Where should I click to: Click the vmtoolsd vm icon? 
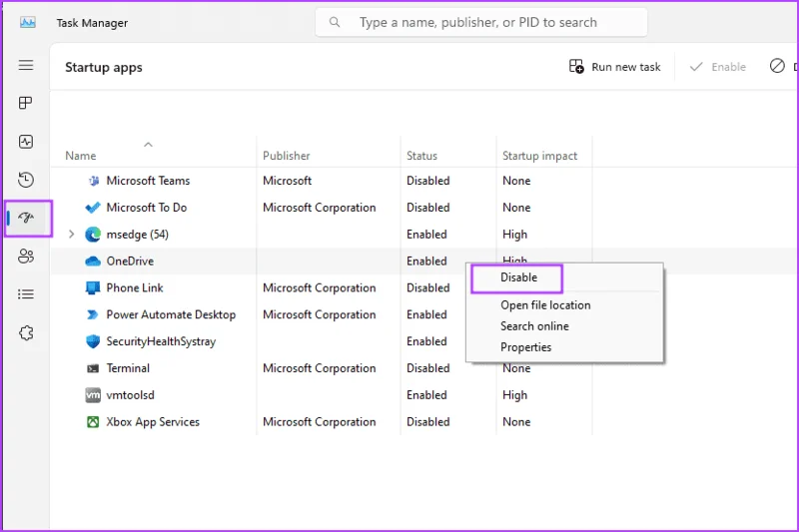pyautogui.click(x=93, y=395)
